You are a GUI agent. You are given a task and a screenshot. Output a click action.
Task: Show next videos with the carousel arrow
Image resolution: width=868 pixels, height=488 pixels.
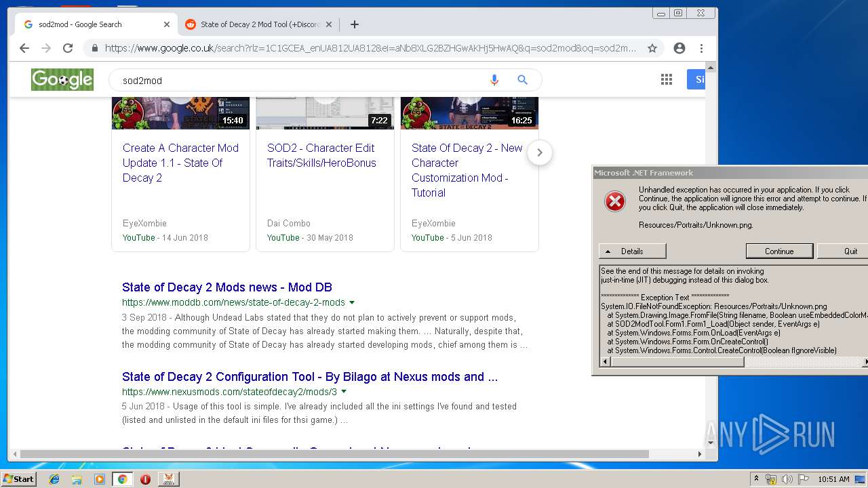540,152
